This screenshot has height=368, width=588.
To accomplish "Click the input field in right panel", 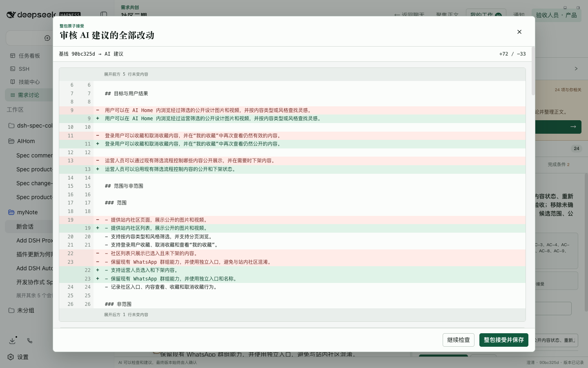I will point(553,309).
